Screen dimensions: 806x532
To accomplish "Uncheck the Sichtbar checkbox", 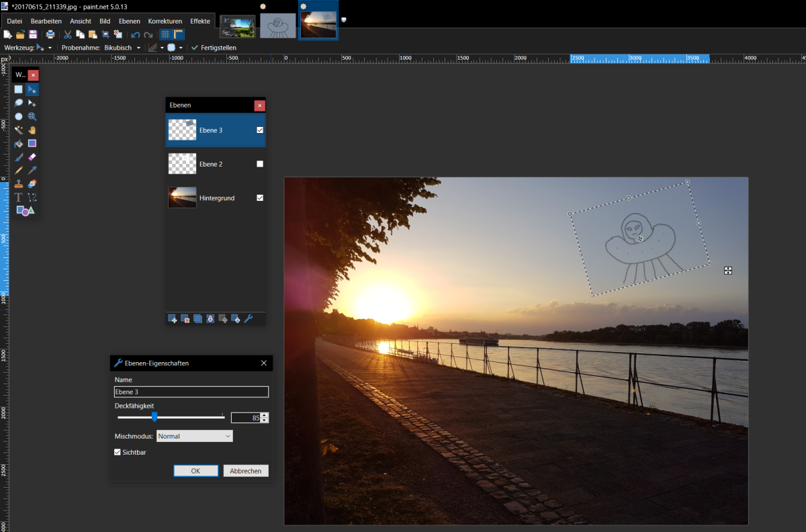I will [118, 452].
